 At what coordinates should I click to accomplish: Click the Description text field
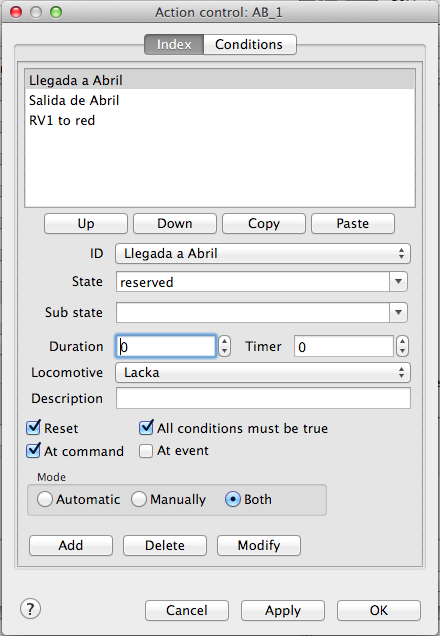click(263, 398)
